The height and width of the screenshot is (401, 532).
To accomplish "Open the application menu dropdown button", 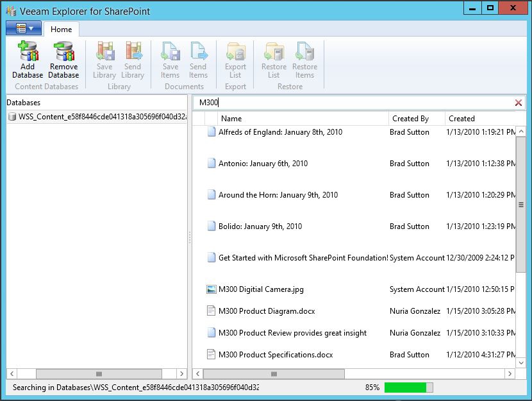I will (x=24, y=28).
